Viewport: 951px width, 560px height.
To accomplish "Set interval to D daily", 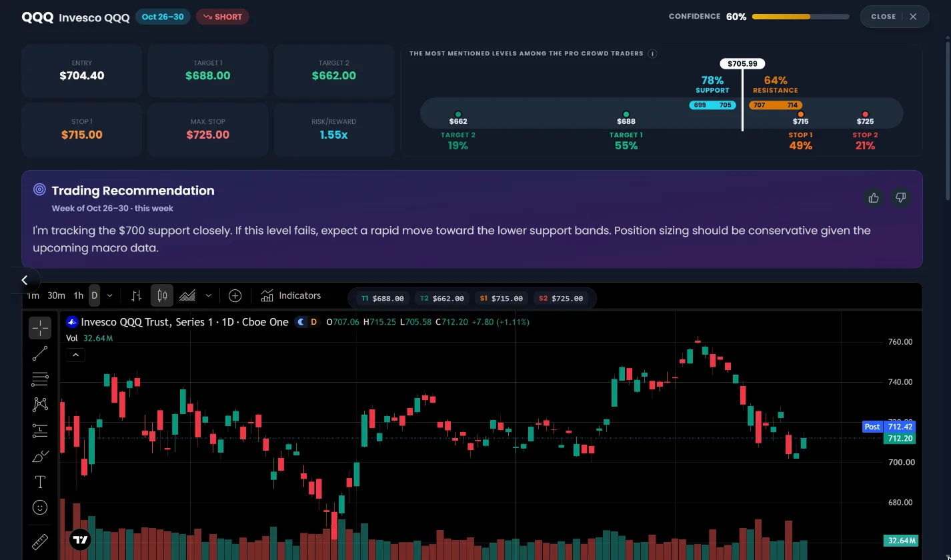I will tap(94, 295).
